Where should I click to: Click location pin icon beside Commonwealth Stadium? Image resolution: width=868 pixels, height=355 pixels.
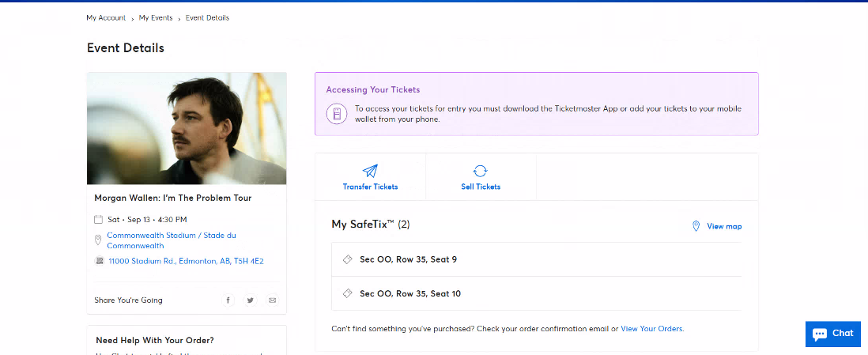[x=98, y=240]
